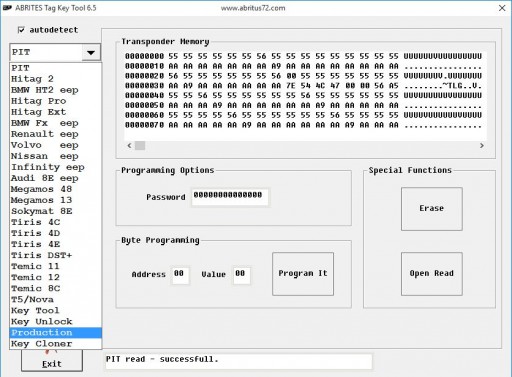The image size is (512, 377).
Task: Click memory scrollbar left arrow
Action: [130, 145]
